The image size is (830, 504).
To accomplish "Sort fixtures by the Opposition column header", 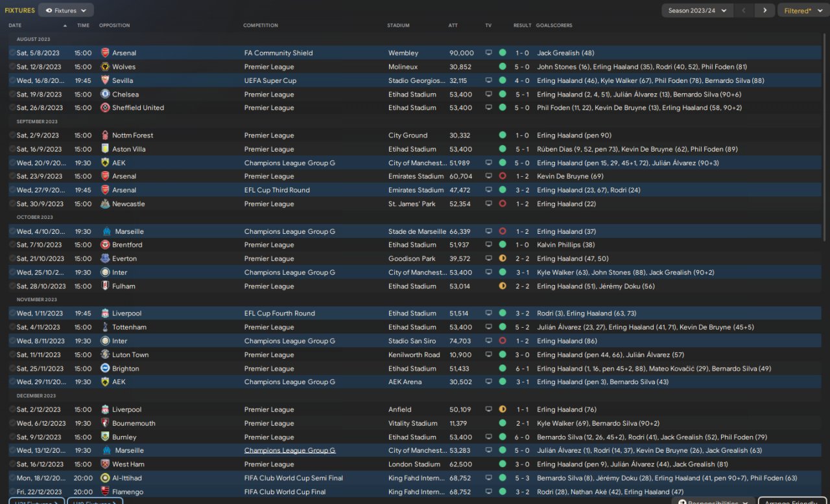I will [x=114, y=25].
